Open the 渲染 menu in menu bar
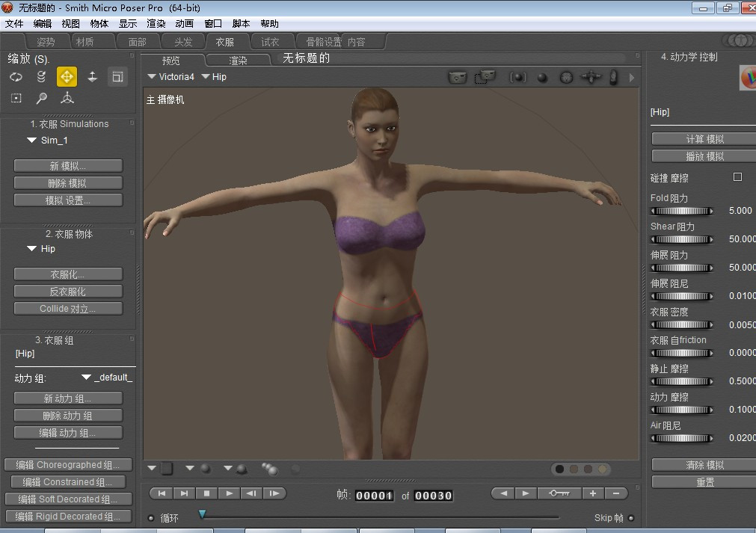756x533 pixels. point(156,24)
